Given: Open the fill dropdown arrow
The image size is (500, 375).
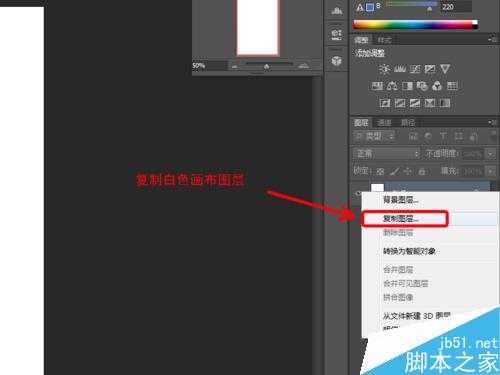Looking at the screenshot, I should click(x=491, y=171).
